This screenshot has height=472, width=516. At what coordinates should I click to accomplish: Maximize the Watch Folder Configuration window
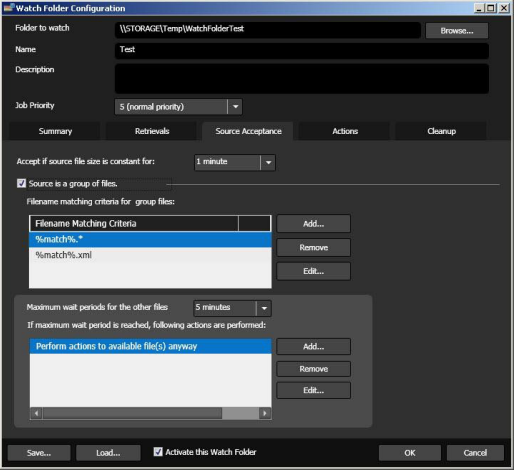click(491, 8)
